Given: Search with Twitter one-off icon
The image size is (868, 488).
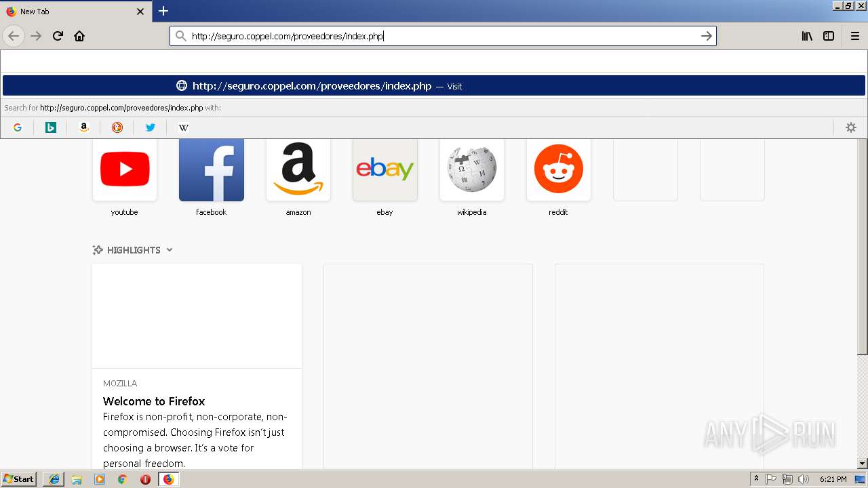Looking at the screenshot, I should coord(151,127).
